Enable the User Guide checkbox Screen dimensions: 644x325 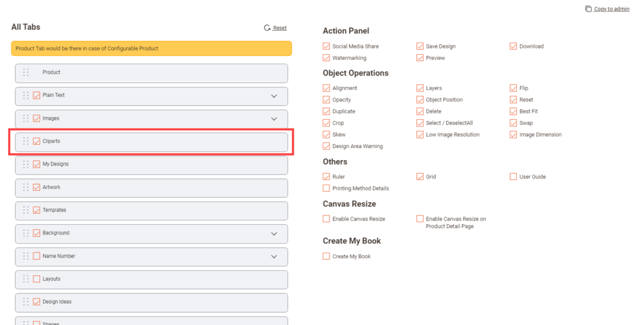click(513, 177)
